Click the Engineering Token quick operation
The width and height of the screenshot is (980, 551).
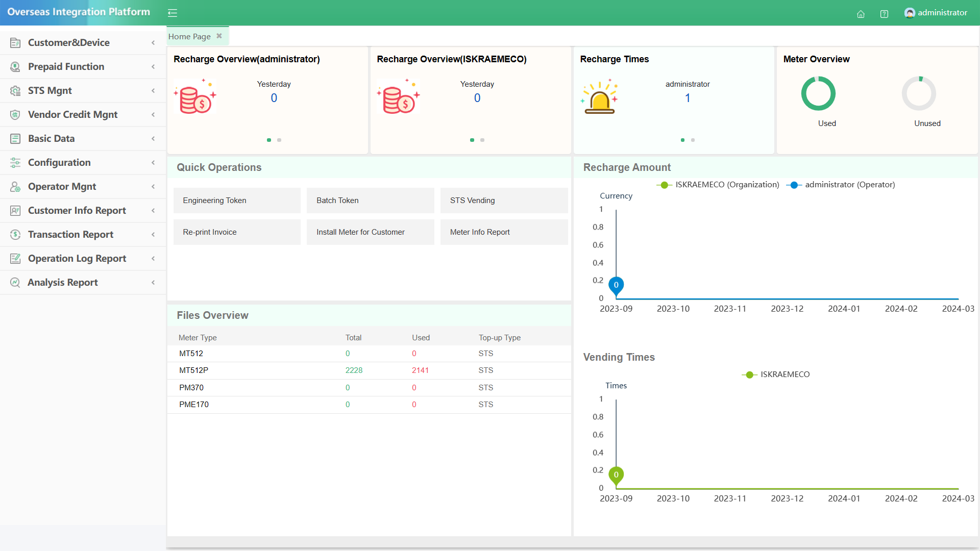pyautogui.click(x=237, y=201)
